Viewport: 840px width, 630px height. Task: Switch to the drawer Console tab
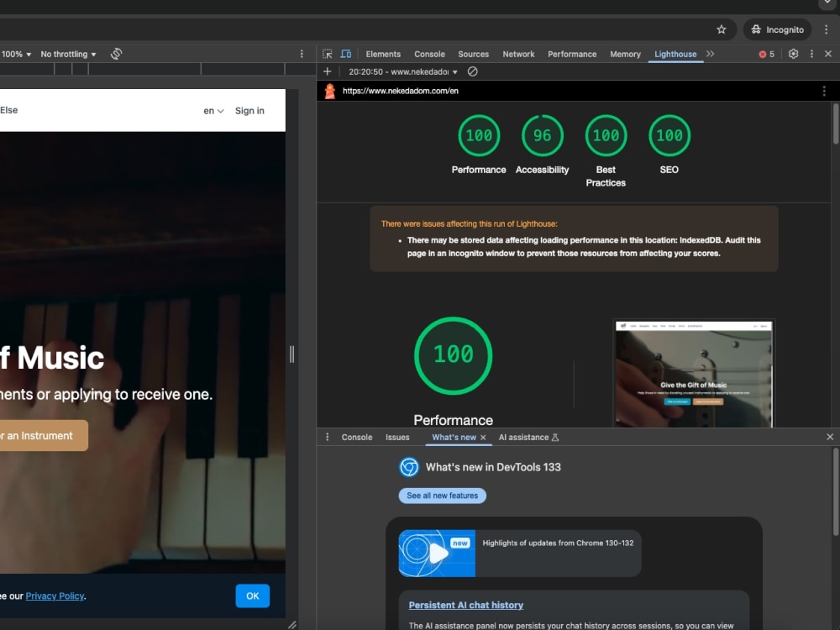point(357,437)
